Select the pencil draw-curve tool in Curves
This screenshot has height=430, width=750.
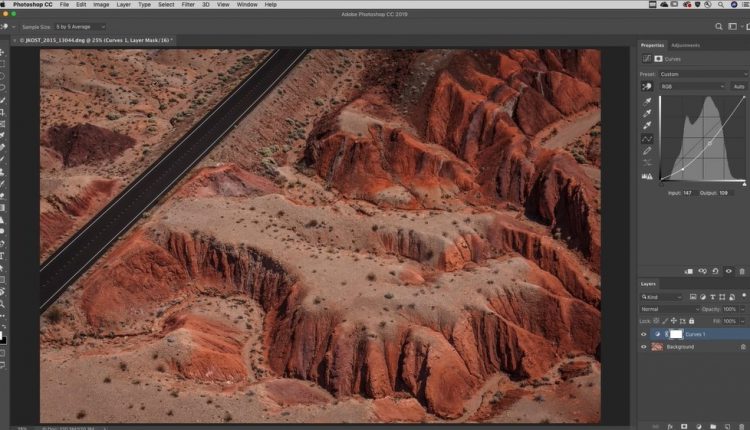[647, 151]
